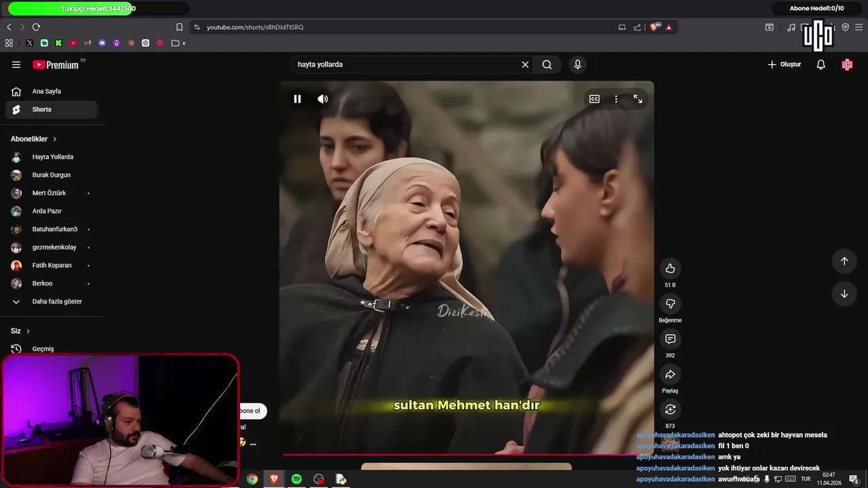Open YouTube notifications bell
868x488 pixels.
click(x=821, y=64)
